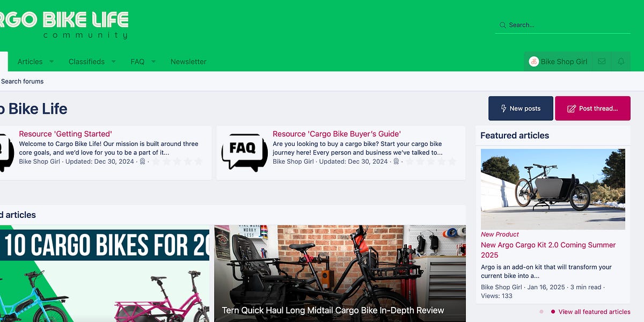Image resolution: width=644 pixels, height=322 pixels.
Task: Click the Cargo Bike Life community logo
Action: click(x=64, y=24)
